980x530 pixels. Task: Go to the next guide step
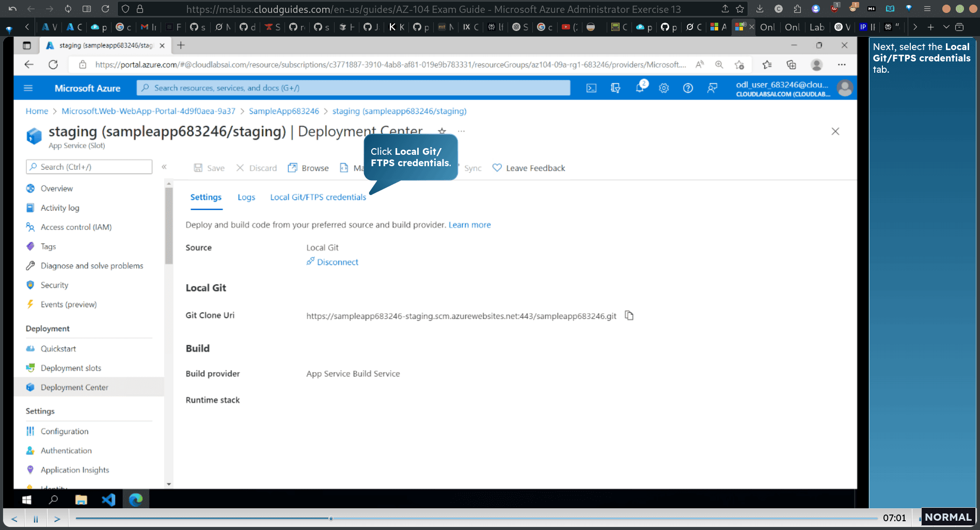57,519
